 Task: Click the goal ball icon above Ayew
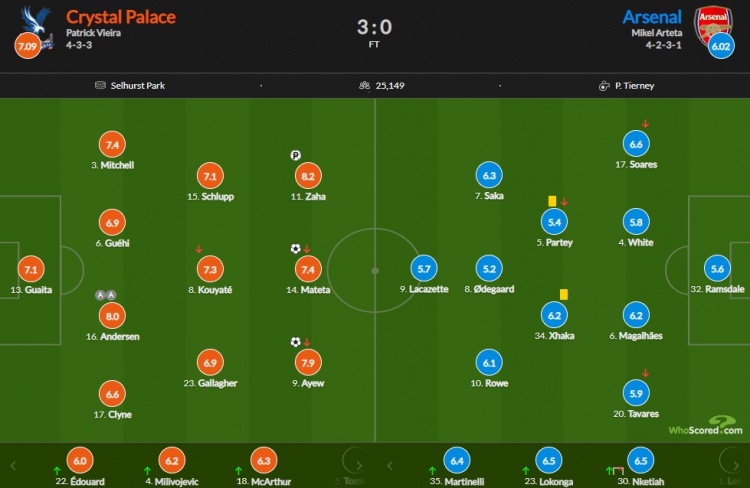click(296, 342)
